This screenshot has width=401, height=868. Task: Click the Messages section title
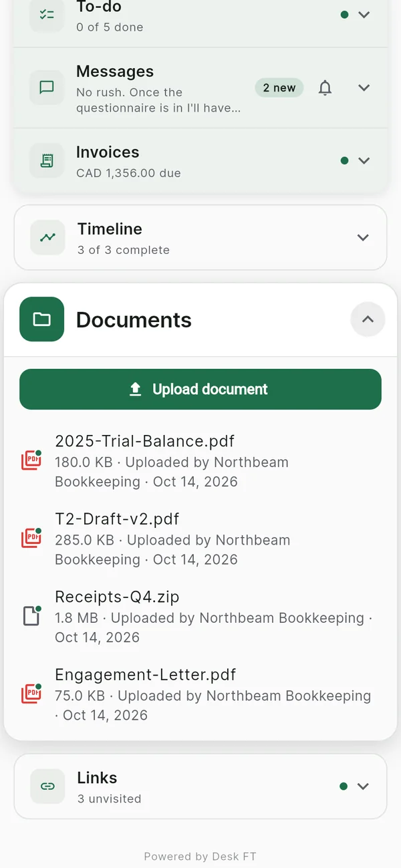pyautogui.click(x=115, y=71)
